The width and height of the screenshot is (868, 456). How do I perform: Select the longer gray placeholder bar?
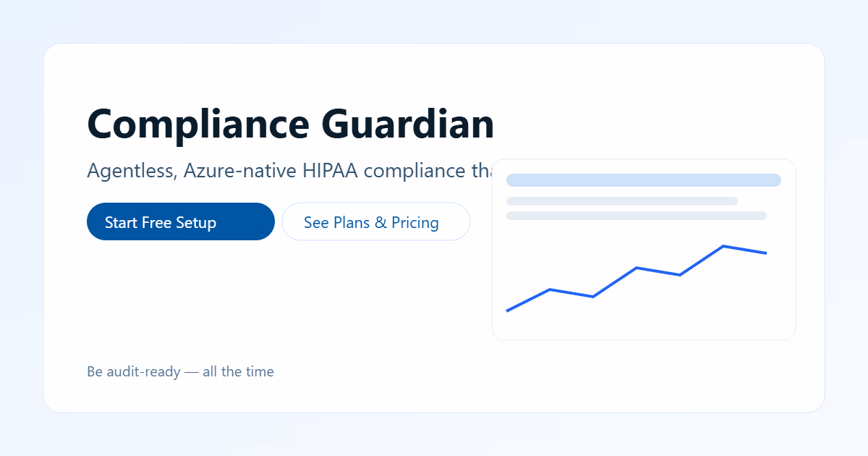click(x=636, y=216)
